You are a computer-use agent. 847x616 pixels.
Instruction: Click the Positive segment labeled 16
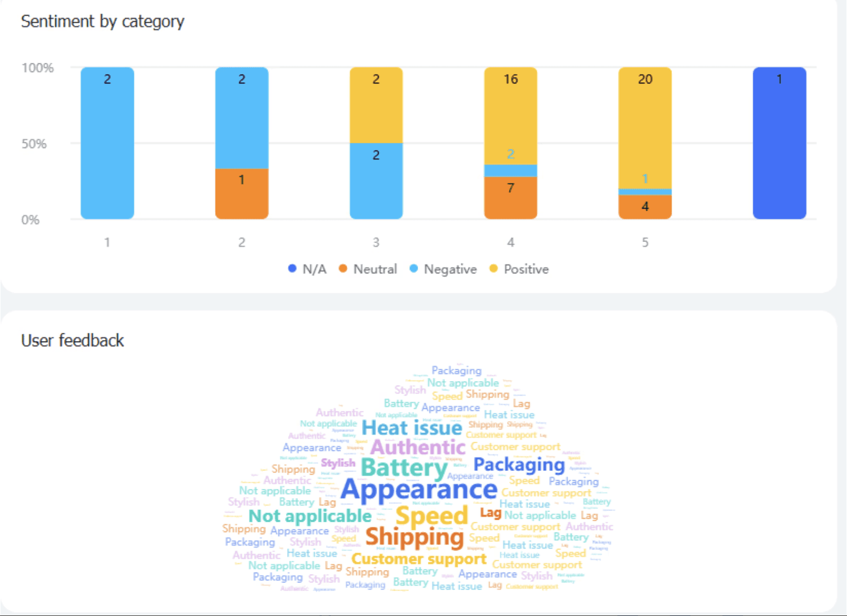(x=510, y=116)
